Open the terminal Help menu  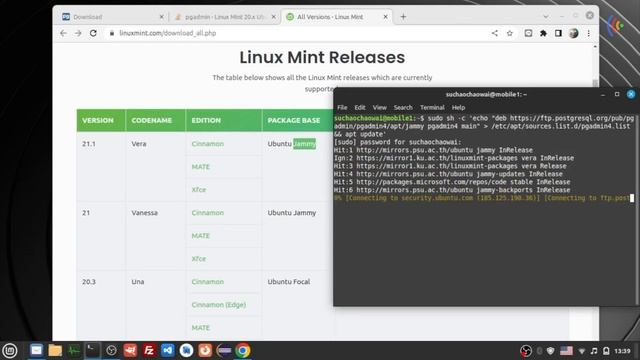coord(458,107)
